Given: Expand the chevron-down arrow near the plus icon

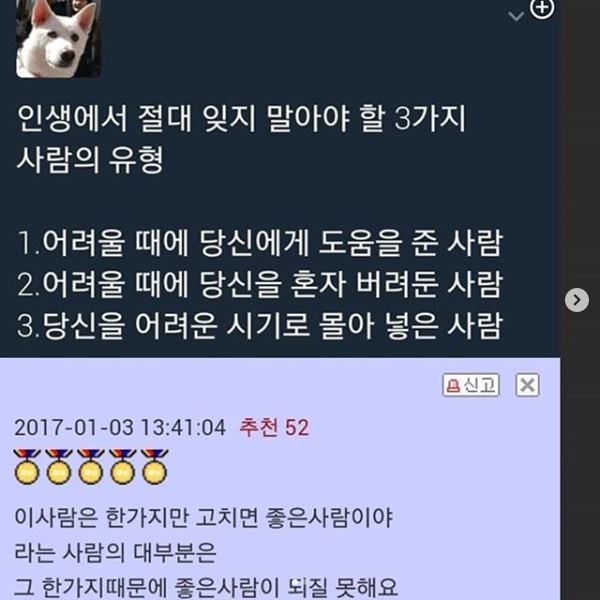Looking at the screenshot, I should 516,16.
